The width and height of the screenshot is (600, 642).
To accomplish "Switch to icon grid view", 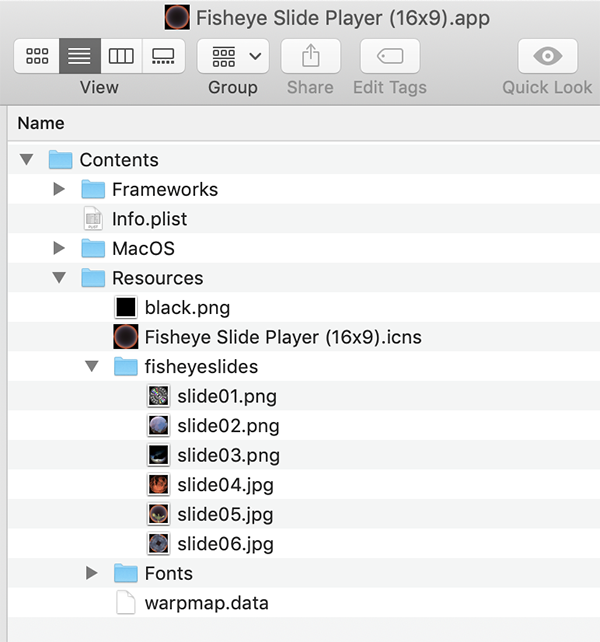I will [x=37, y=56].
